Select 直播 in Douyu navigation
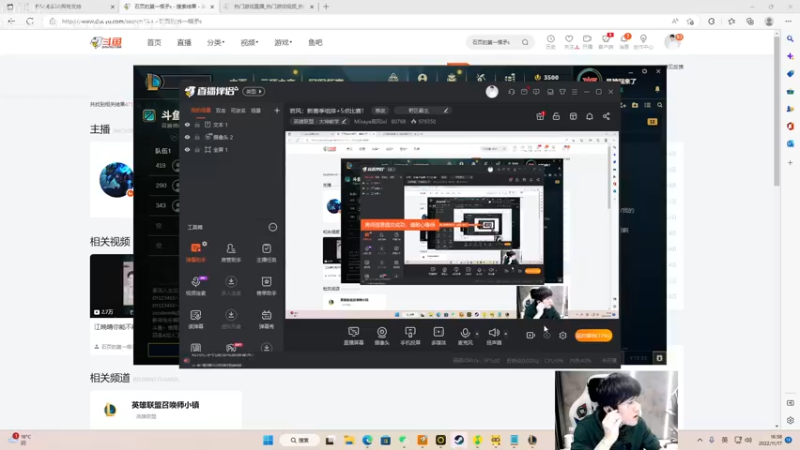This screenshot has width=800, height=450. (x=184, y=42)
